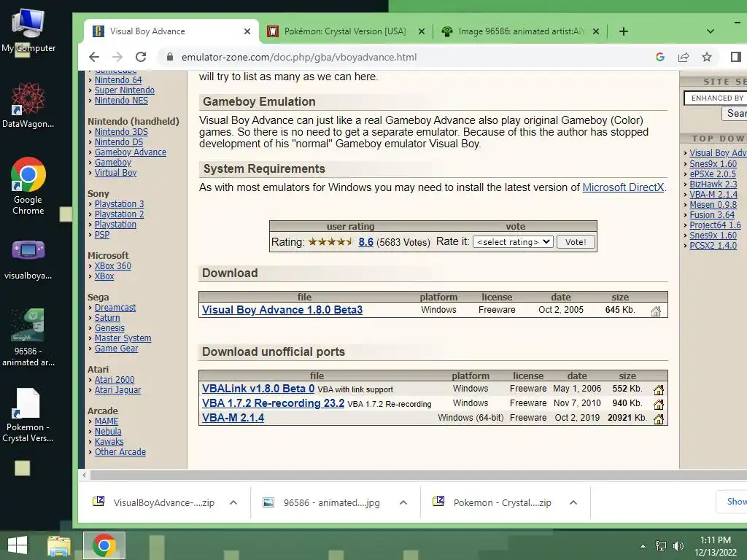
Task: Reload the current page
Action: [141, 57]
